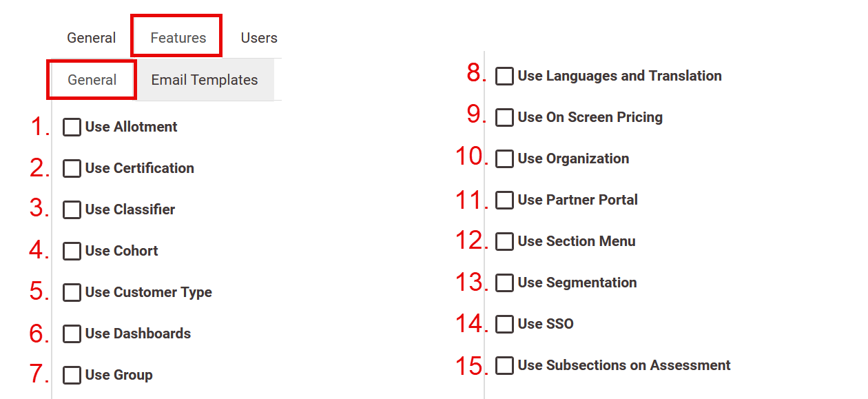Enable the Use Group checkbox
The width and height of the screenshot is (868, 399).
point(72,376)
